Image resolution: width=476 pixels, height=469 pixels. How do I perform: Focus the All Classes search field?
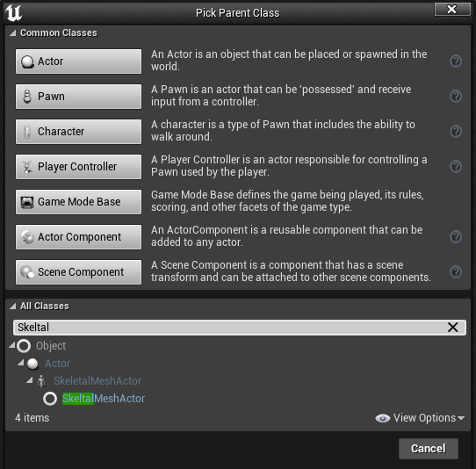coord(231,328)
